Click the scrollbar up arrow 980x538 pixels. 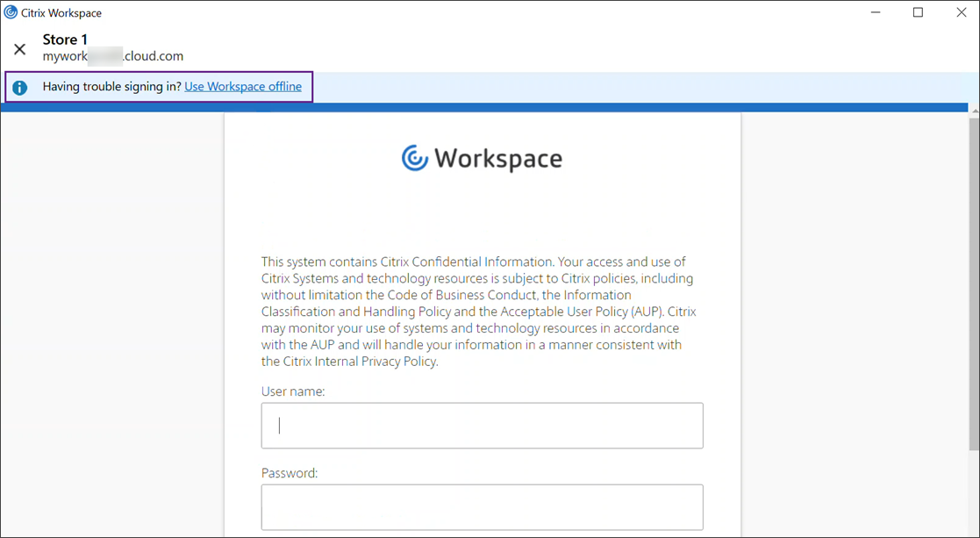click(974, 112)
